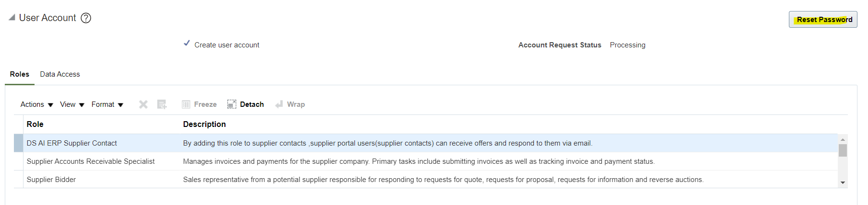Open the Format dropdown menu
The height and width of the screenshot is (205, 868).
[x=107, y=104]
